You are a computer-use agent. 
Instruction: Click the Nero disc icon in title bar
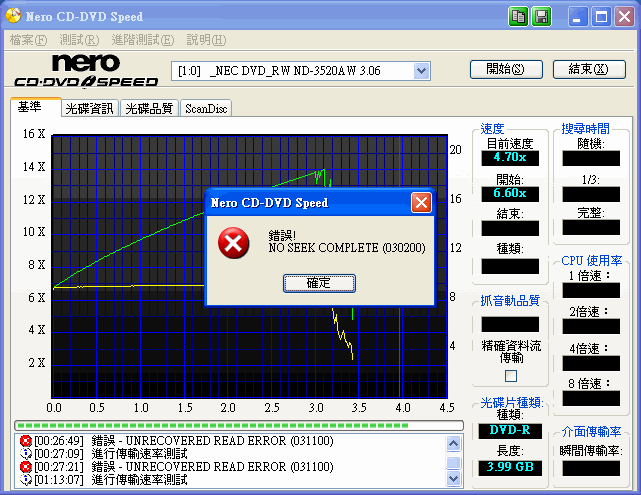(13, 16)
